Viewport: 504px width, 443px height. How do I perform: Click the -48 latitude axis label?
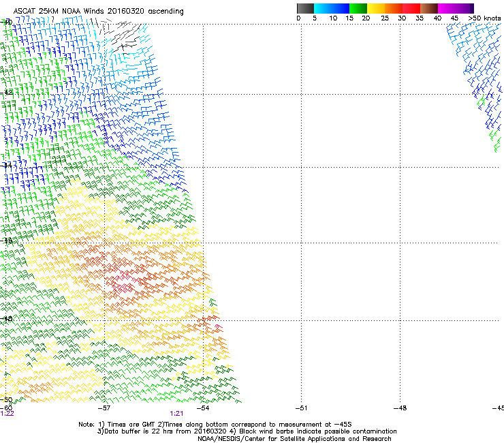[x=6, y=318]
